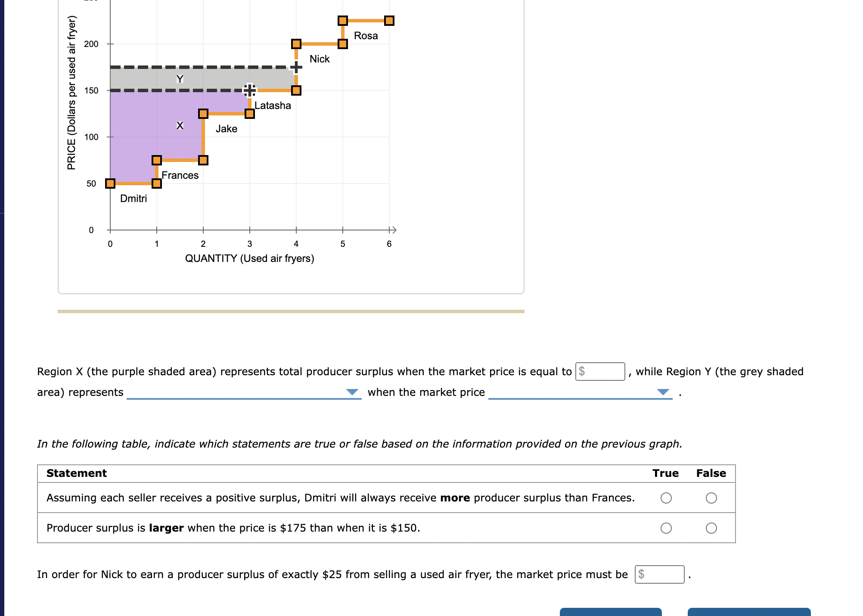Open the 'when the market price' dropdown

[580, 392]
